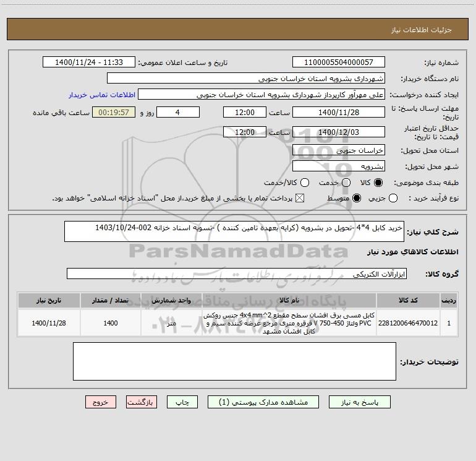The width and height of the screenshot is (476, 461).
Task: Click the بازگشت back button
Action: pos(142,402)
